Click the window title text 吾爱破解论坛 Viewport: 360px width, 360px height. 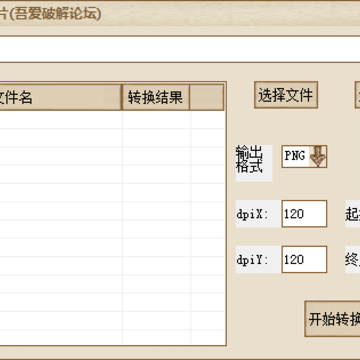tap(55, 14)
